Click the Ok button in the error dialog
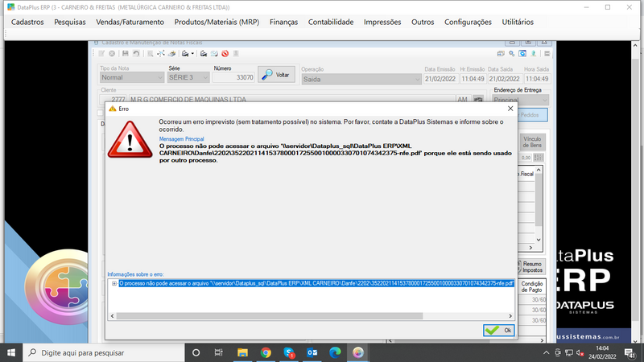644x362 pixels. pos(498,331)
